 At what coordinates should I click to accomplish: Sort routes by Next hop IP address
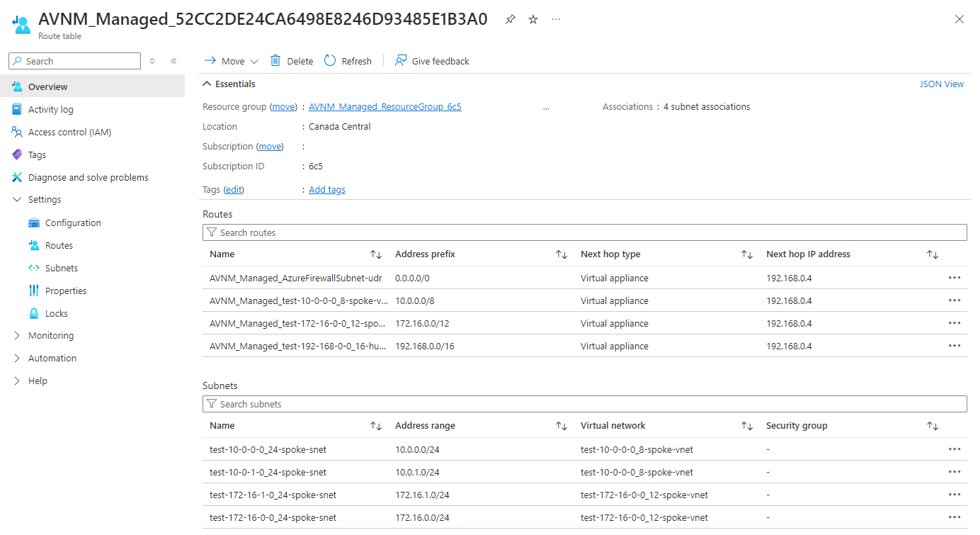pyautogui.click(x=933, y=254)
